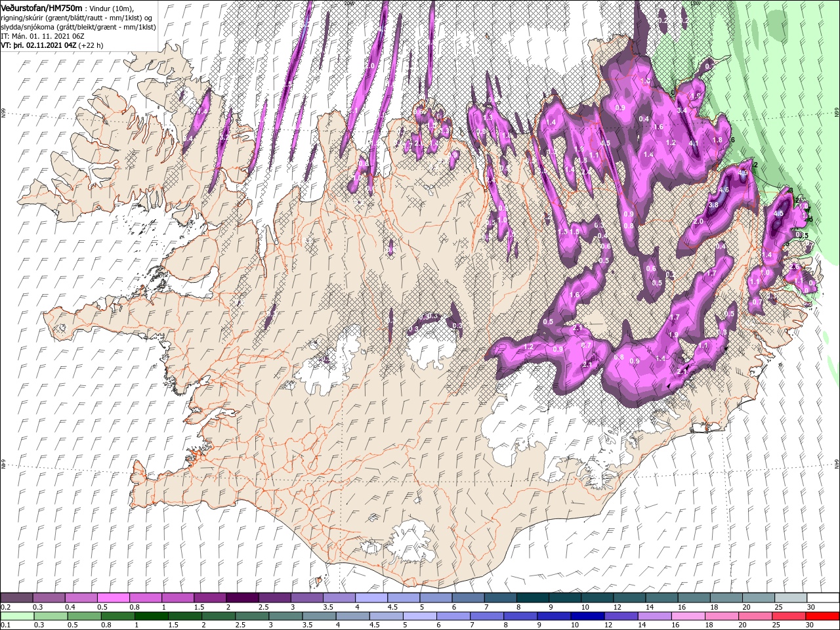This screenshot has height=630, width=840.
Task: Select the 6–7 blue swatch in lower rain legend
Action: pos(453,616)
